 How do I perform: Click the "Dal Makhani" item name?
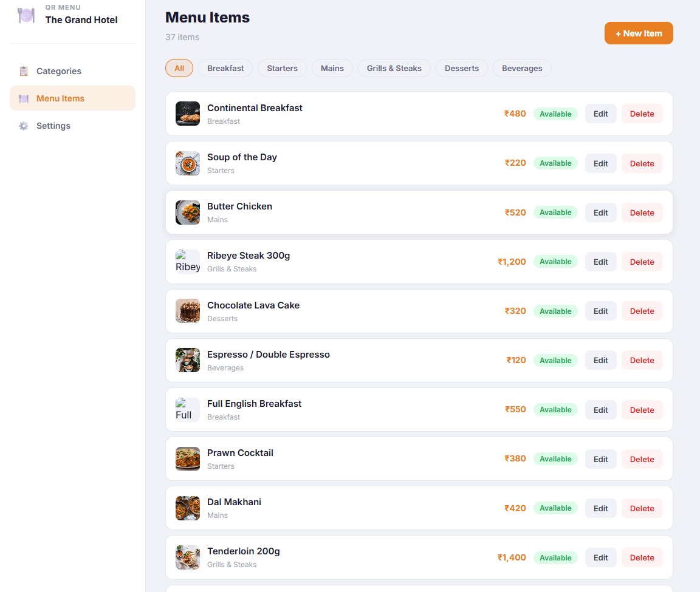234,502
